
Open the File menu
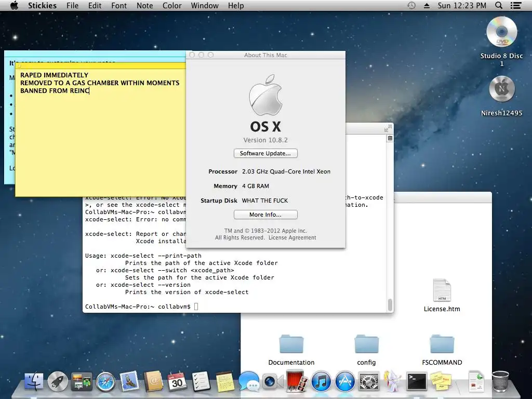coord(72,5)
